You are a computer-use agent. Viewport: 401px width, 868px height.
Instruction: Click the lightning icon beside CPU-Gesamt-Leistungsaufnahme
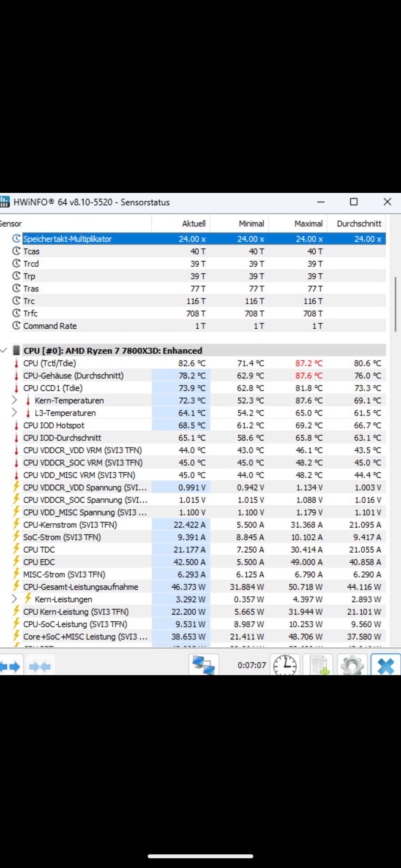(16, 586)
